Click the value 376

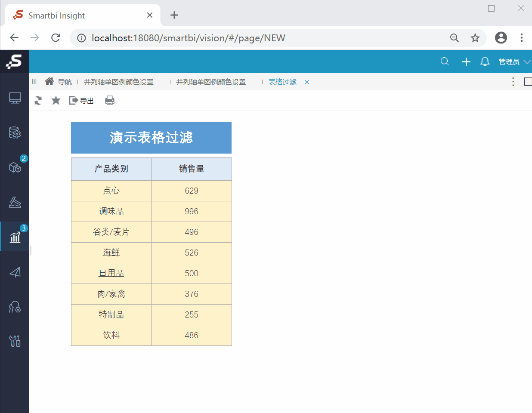[x=192, y=294]
